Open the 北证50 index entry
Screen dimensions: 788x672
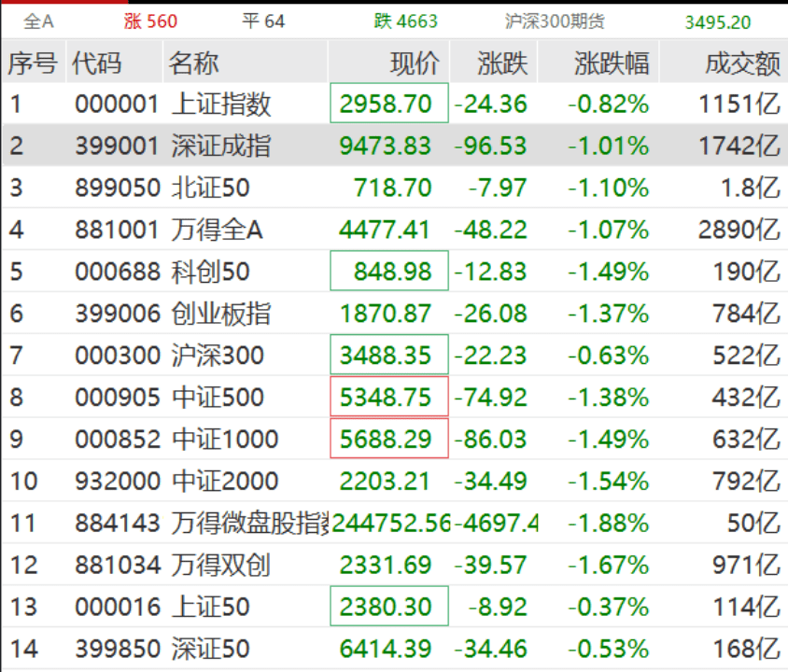[x=211, y=189]
